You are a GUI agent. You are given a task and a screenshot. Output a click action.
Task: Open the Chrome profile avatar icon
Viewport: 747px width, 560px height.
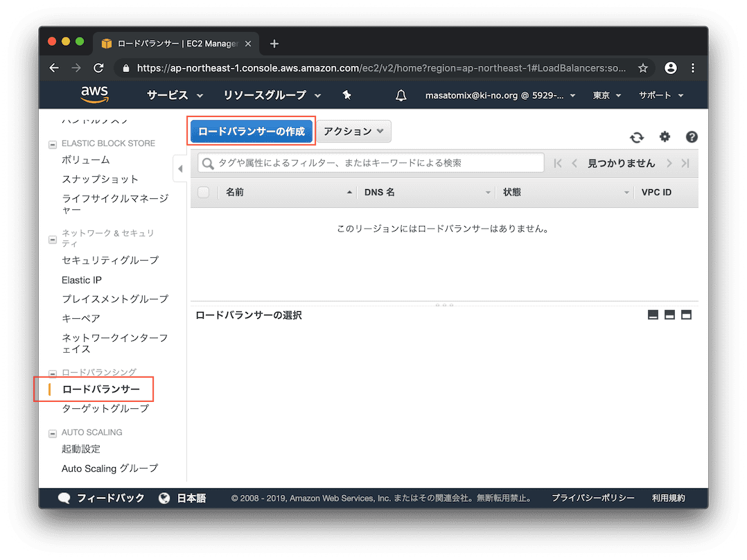(x=671, y=68)
